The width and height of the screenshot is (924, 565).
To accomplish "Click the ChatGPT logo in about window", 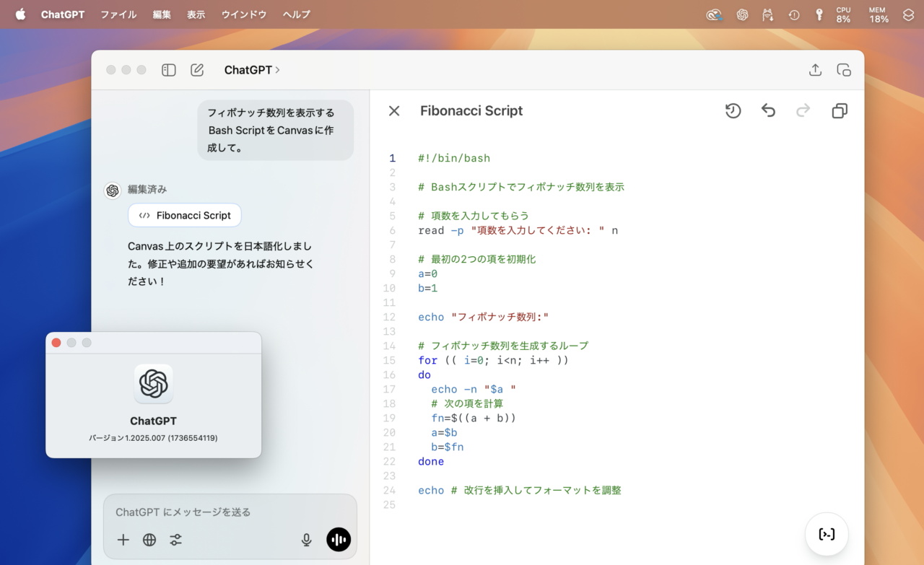I will [x=154, y=384].
